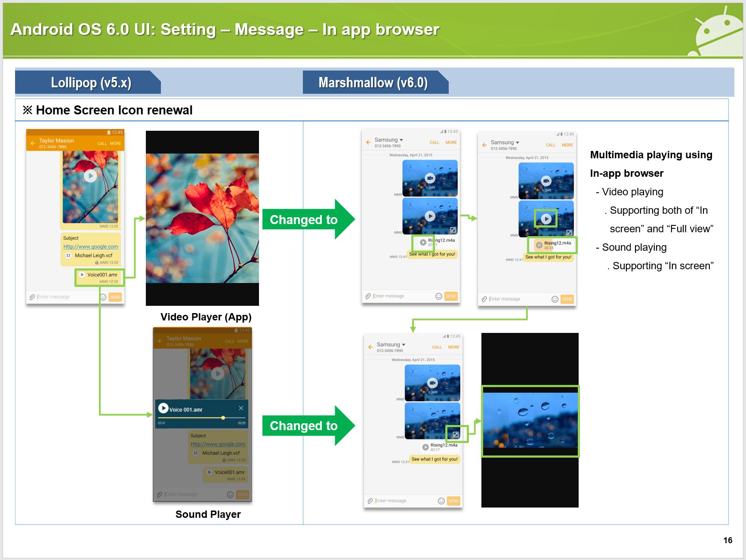Click back arrow in orange Taylor Masion header
Screen dimensions: 746x560
(x=33, y=143)
